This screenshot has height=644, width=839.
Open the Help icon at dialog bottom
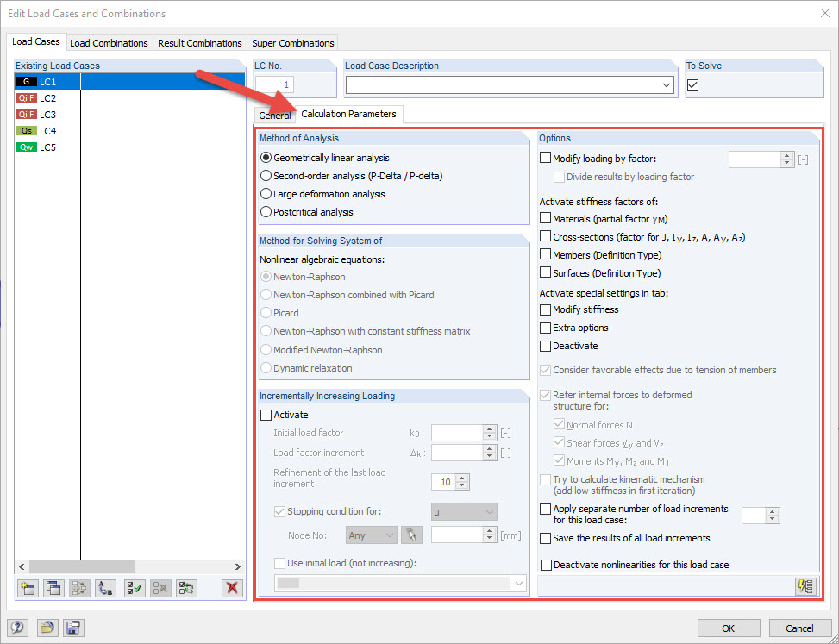point(17,628)
